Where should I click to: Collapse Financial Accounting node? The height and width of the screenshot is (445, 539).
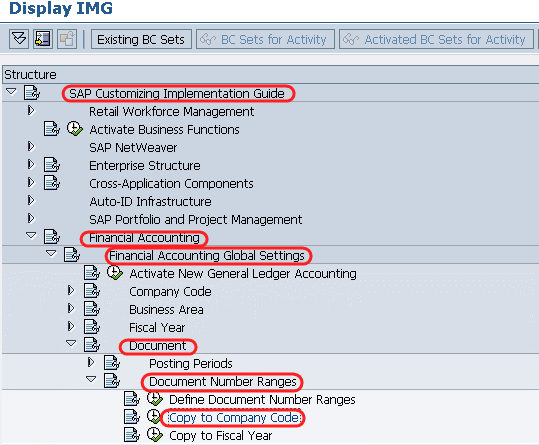point(31,235)
